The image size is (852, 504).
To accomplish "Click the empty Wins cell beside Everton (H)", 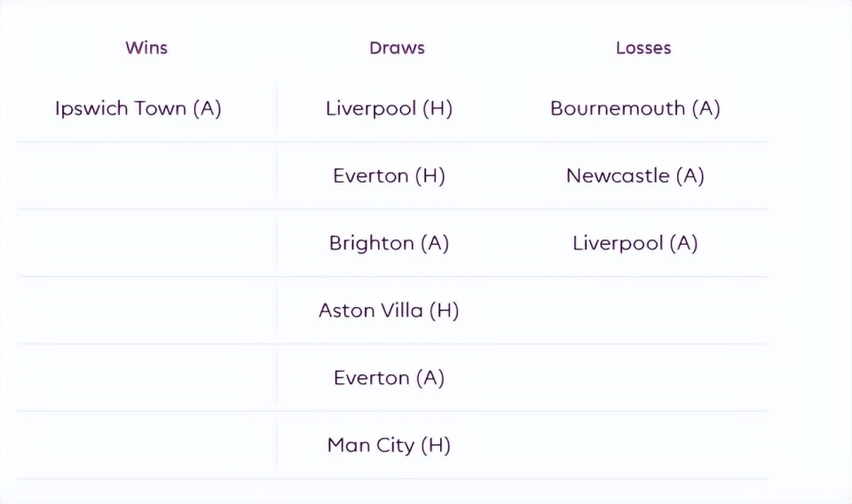I will coord(146,176).
